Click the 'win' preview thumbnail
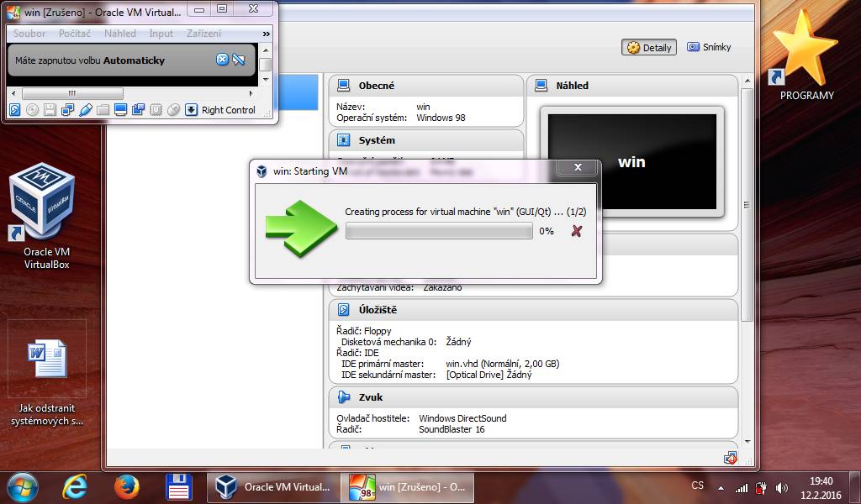The image size is (861, 504). (x=632, y=162)
